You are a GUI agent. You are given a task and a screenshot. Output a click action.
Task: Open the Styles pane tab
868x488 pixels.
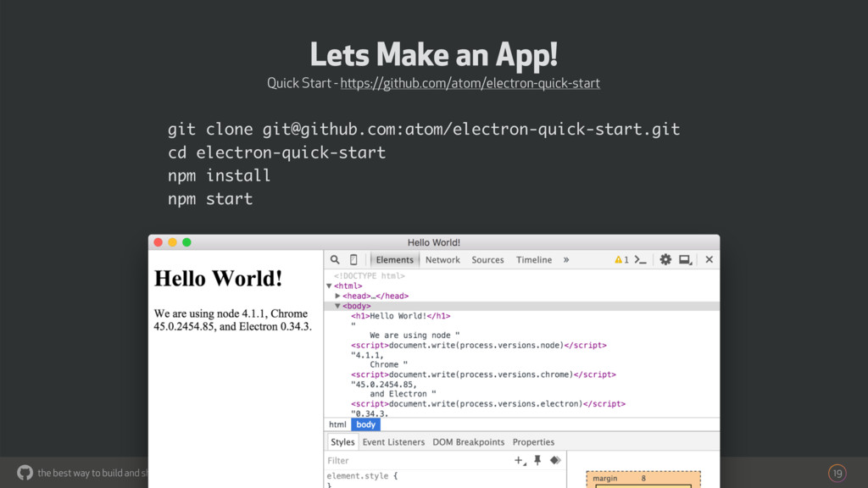(342, 442)
